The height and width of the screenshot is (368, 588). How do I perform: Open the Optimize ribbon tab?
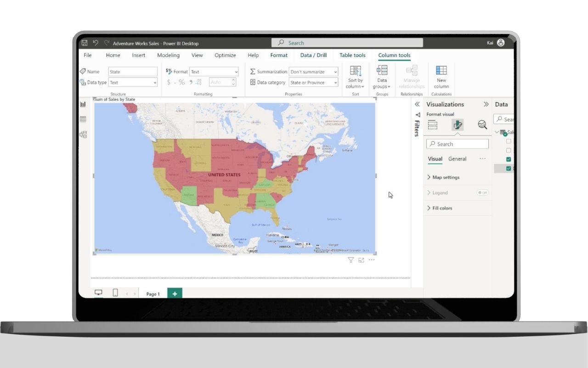[225, 55]
